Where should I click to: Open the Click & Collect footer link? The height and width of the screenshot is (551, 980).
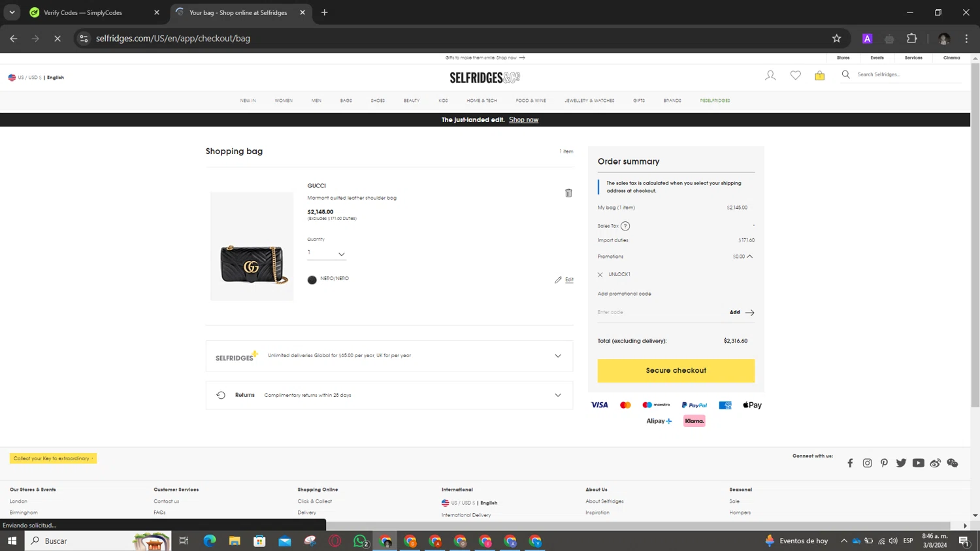click(x=314, y=501)
